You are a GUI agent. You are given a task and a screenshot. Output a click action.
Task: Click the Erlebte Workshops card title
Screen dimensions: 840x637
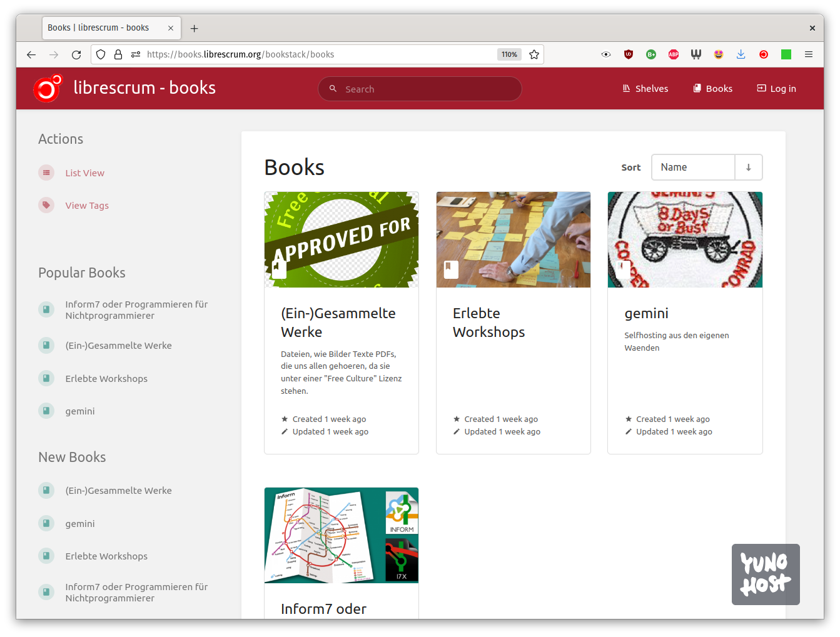pyautogui.click(x=489, y=323)
